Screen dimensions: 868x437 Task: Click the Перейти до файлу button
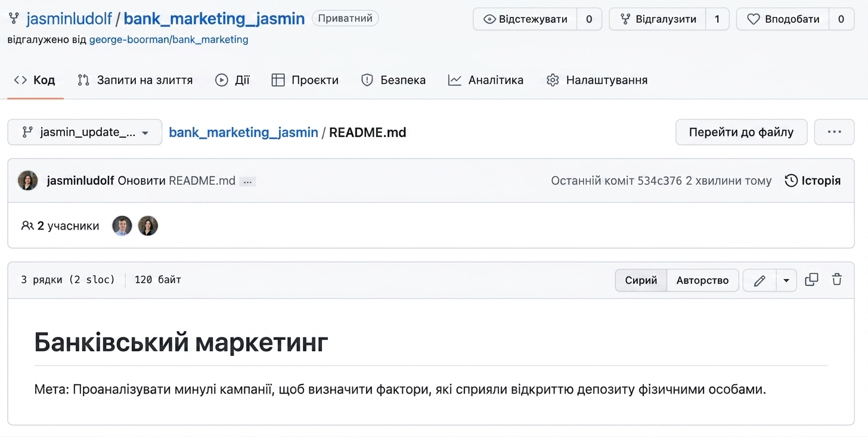(741, 132)
